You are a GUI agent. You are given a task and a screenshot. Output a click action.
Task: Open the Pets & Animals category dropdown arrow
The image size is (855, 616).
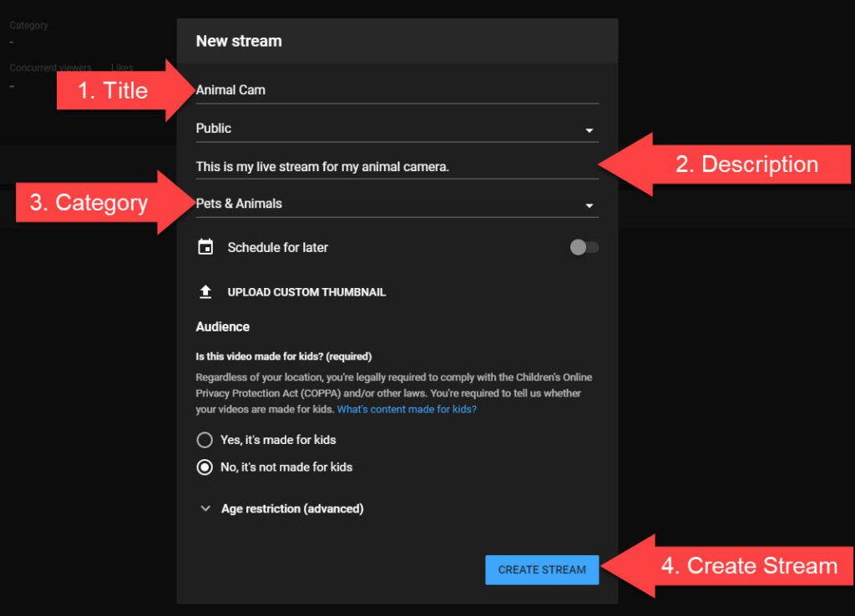(589, 205)
